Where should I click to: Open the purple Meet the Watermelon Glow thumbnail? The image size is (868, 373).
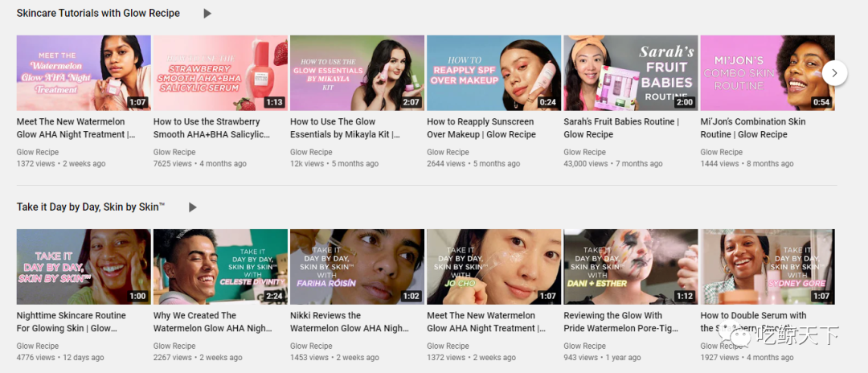click(84, 73)
